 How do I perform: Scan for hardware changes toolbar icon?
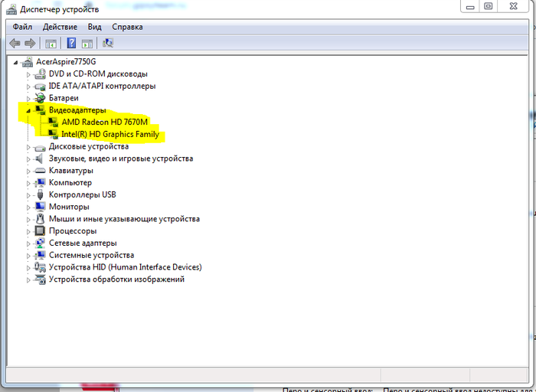108,43
